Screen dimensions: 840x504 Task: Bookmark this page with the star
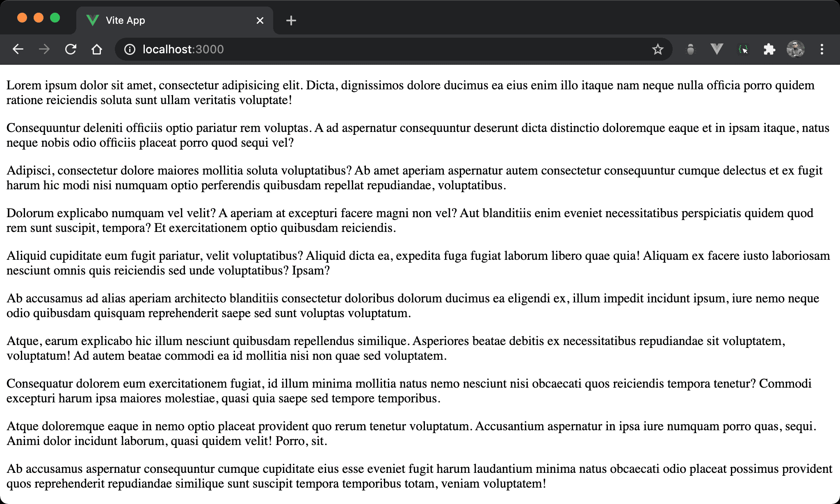coord(657,50)
